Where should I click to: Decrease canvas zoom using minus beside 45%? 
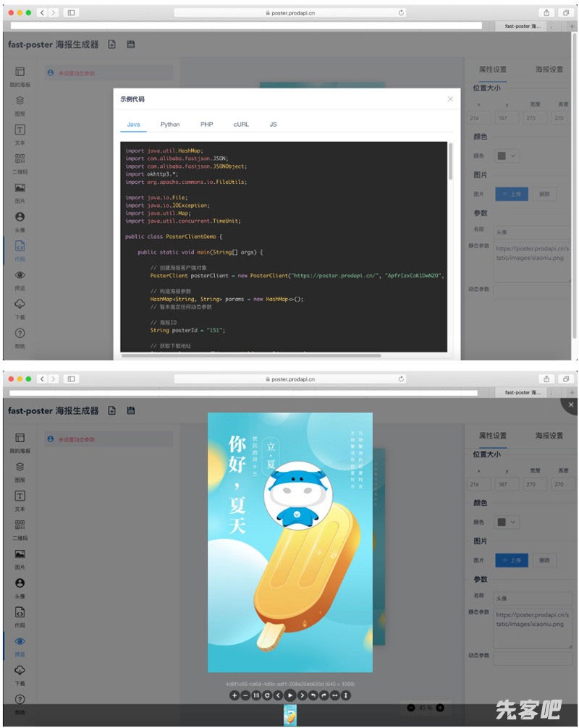pyautogui.click(x=411, y=707)
